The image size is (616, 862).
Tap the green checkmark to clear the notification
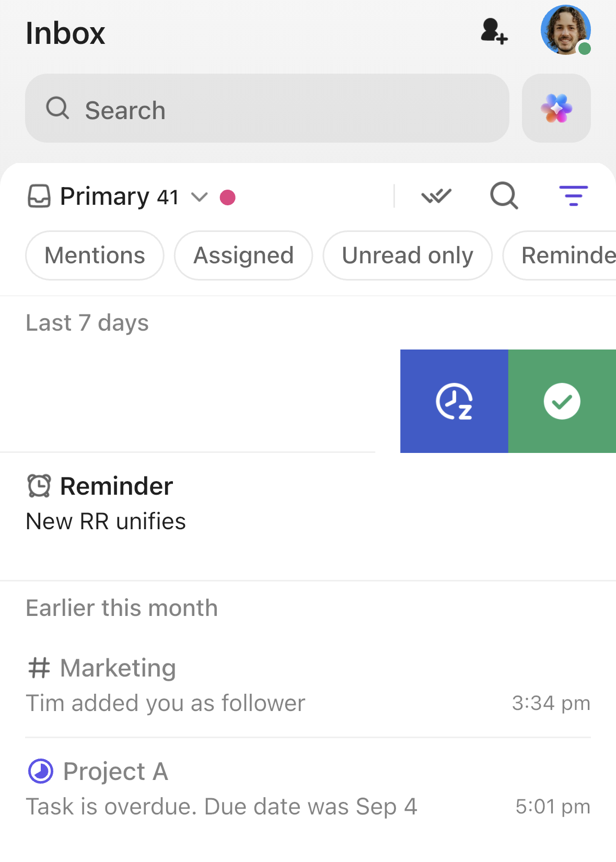[562, 401]
